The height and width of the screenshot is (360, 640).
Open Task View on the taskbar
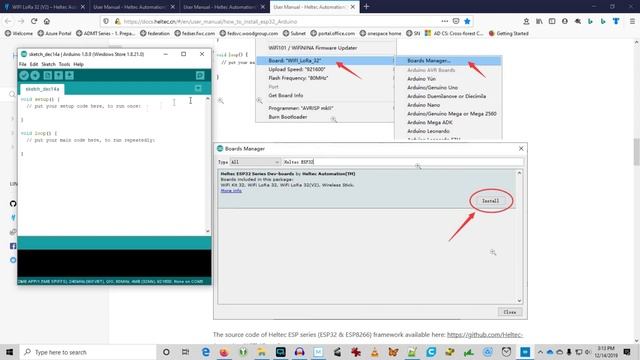coord(185,352)
